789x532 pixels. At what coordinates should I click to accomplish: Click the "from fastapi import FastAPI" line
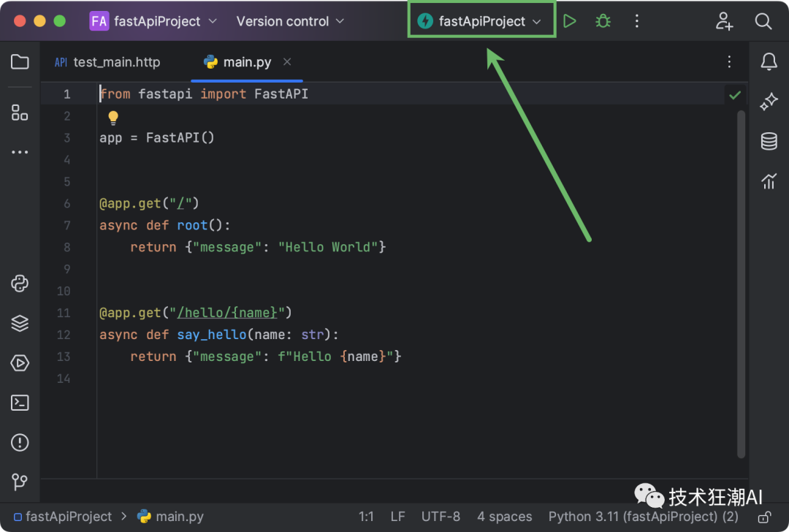204,94
